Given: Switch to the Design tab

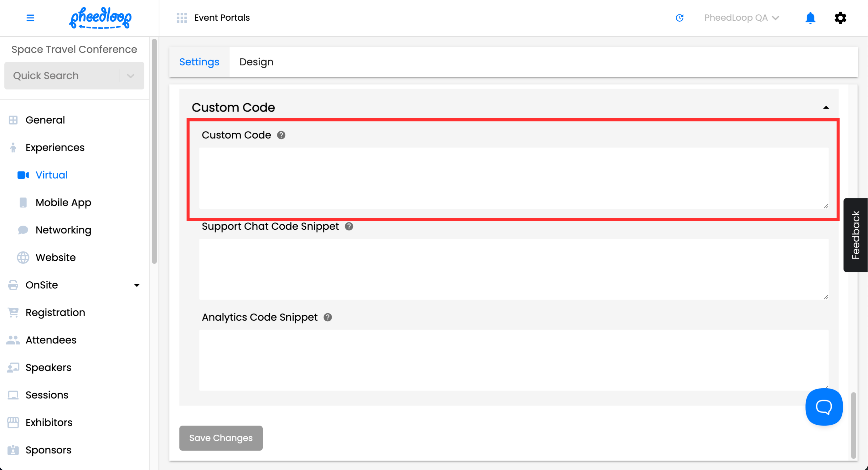Looking at the screenshot, I should (256, 62).
